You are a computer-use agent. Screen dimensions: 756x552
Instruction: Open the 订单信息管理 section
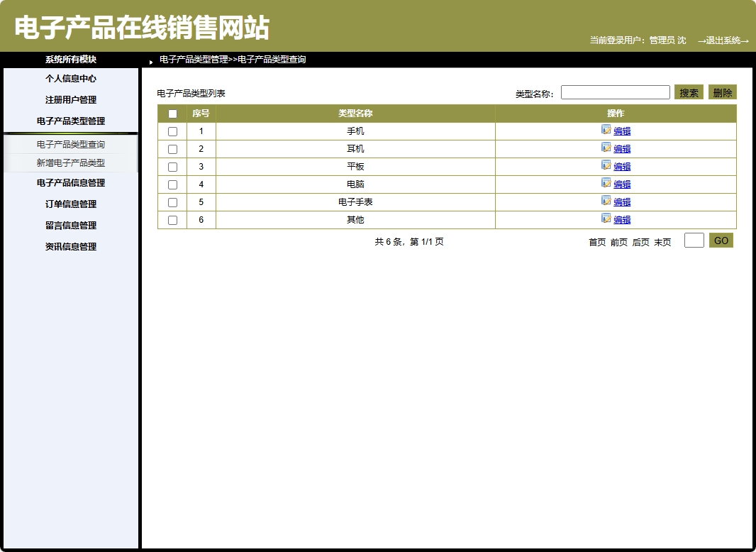pyautogui.click(x=70, y=204)
